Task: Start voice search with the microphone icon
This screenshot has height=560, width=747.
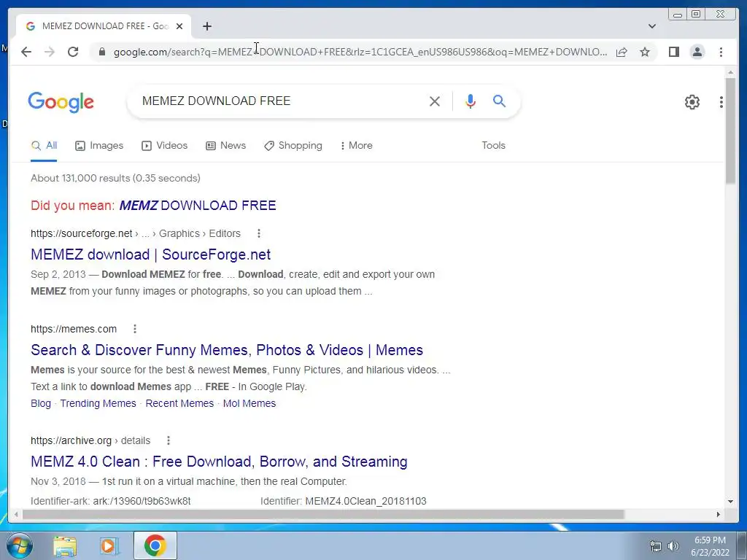Action: [471, 101]
